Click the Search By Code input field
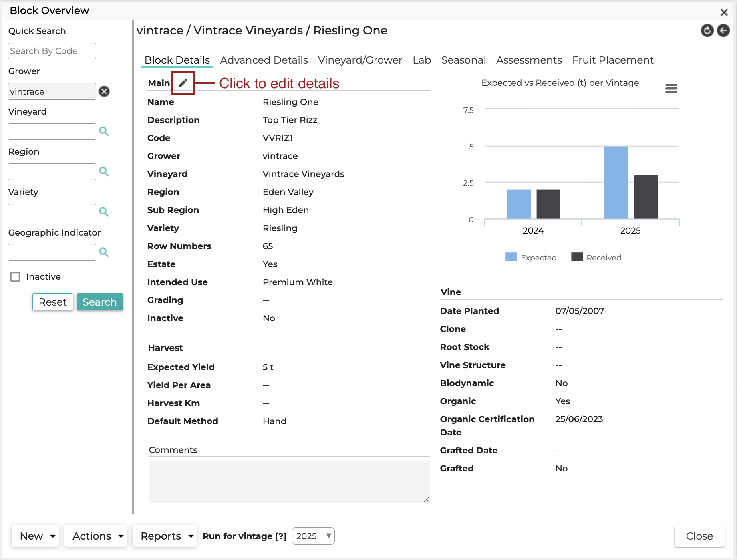 coord(52,51)
